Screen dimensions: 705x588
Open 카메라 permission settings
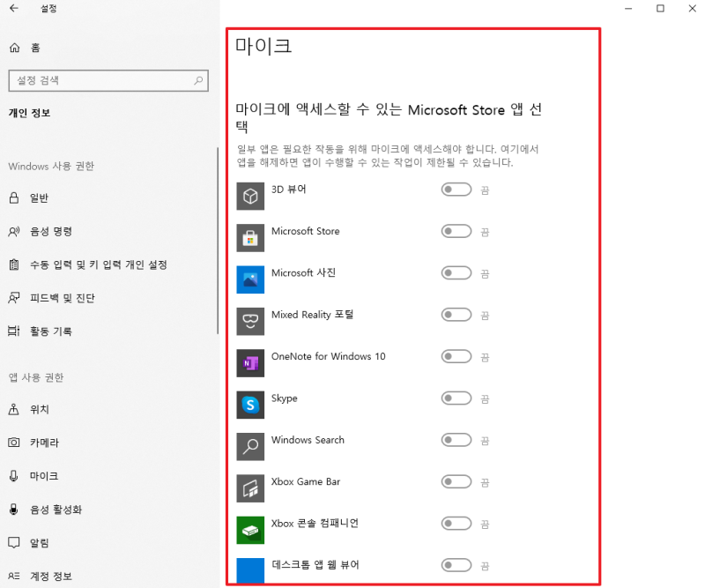click(x=108, y=443)
